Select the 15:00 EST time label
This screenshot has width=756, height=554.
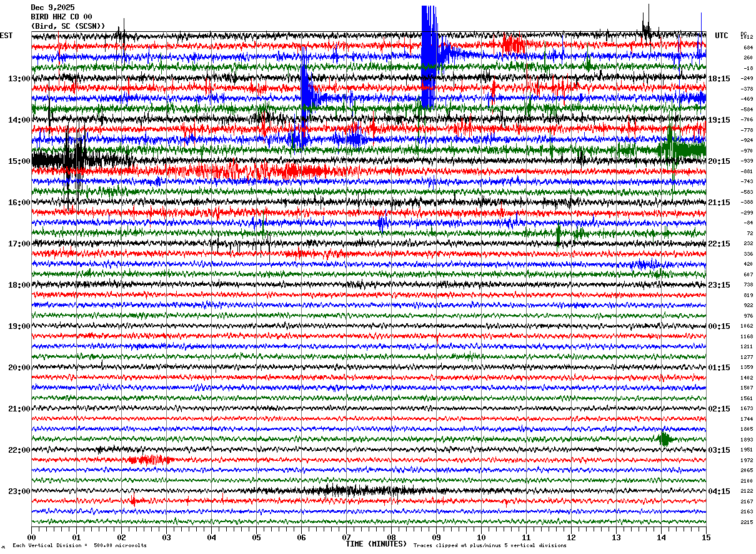tap(19, 161)
